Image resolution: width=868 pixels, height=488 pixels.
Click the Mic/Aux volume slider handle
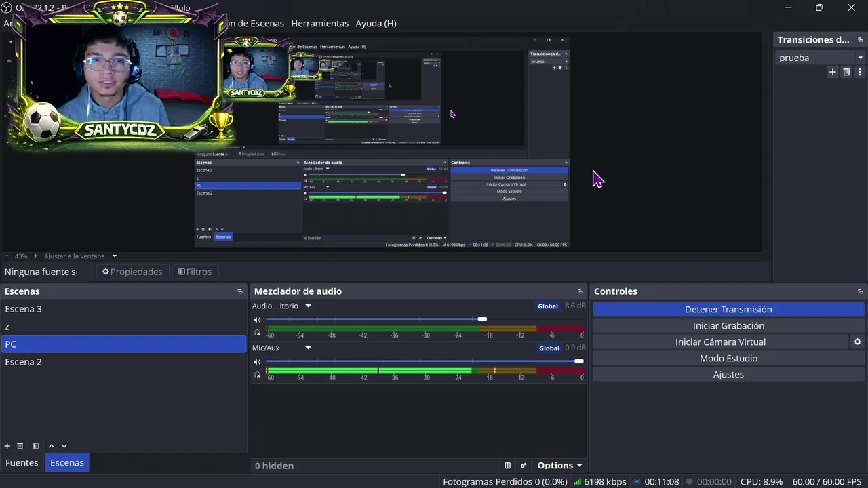(x=579, y=361)
